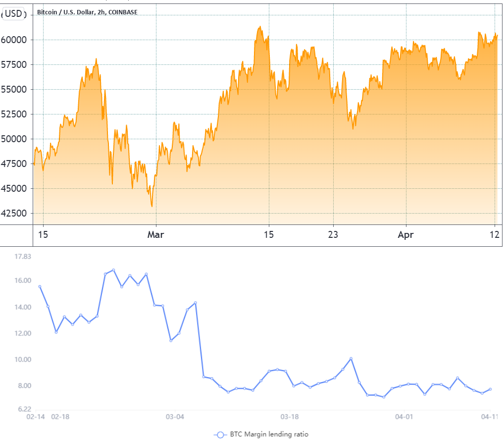Click the 42500 price axis label

click(14, 213)
